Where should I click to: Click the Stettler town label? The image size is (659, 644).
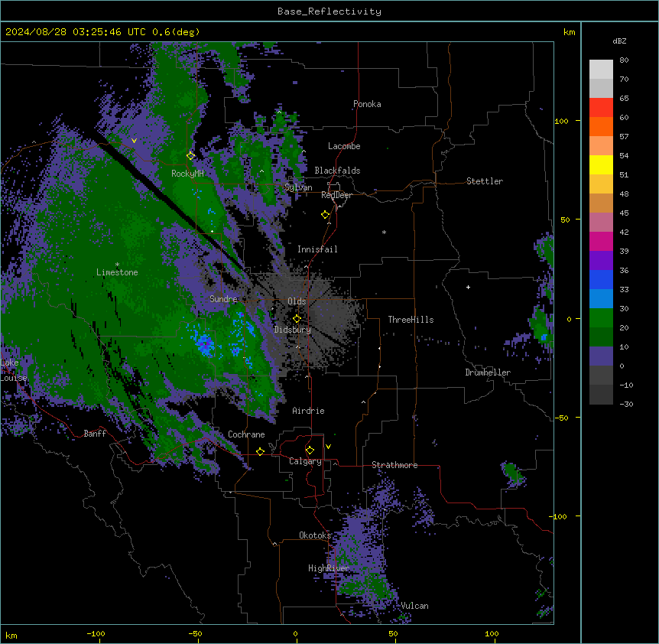[485, 181]
